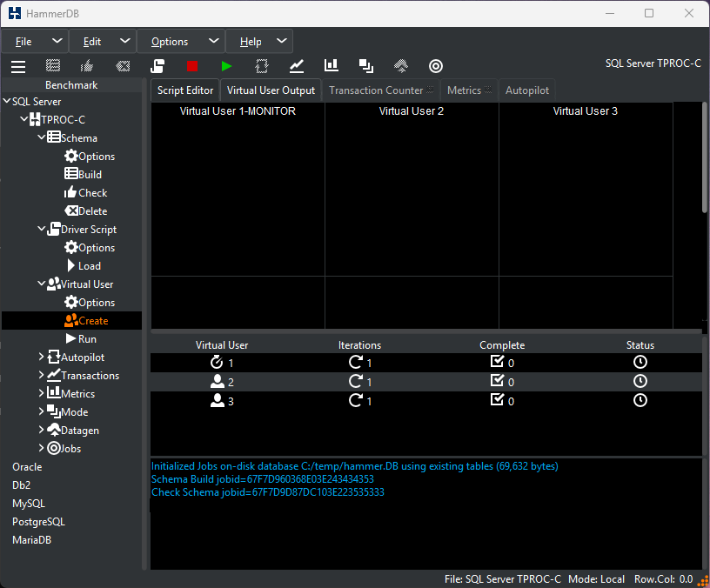Screen dimensions: 710x588
Task: Click the Check Schema thumbs-up toolbar icon
Action: point(87,66)
